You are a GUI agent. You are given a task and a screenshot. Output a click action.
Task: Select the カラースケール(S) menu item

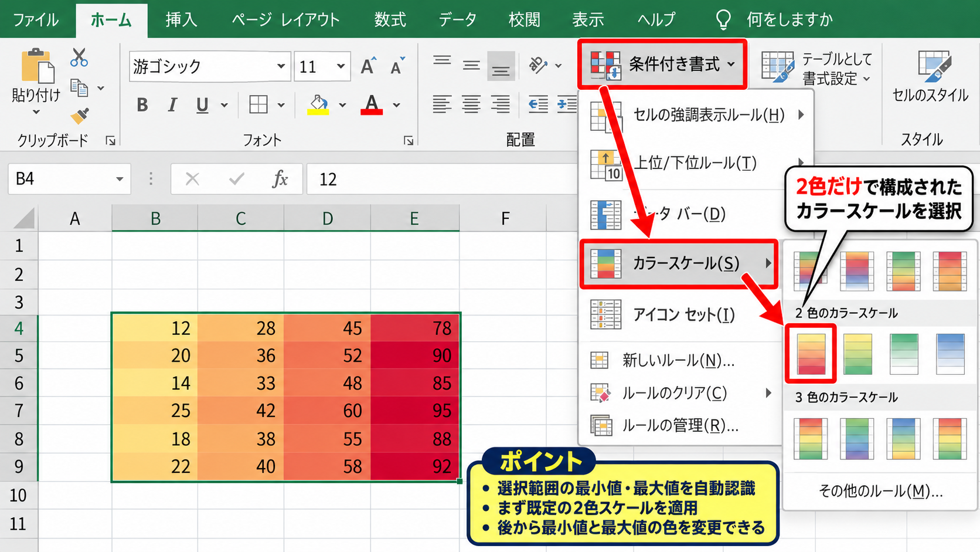tap(679, 263)
